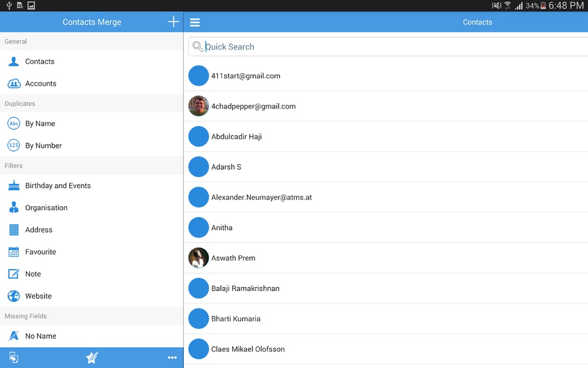Tap avatar of Alexander.Neumayer@atms.at
The height and width of the screenshot is (368, 588).
(x=198, y=197)
